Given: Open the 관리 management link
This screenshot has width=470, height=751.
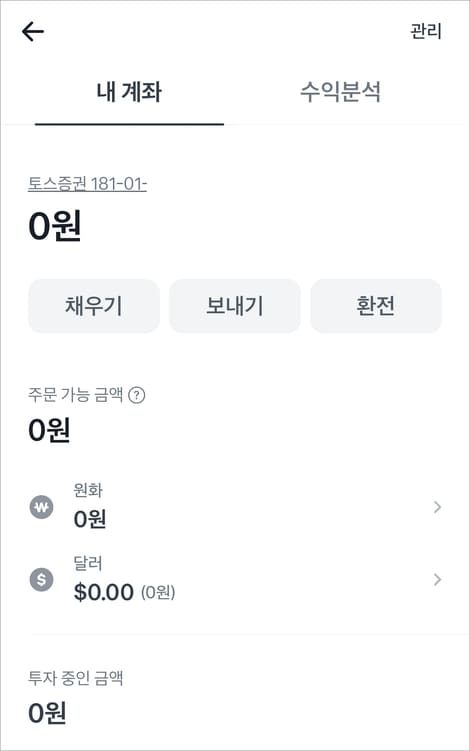Looking at the screenshot, I should tap(425, 31).
